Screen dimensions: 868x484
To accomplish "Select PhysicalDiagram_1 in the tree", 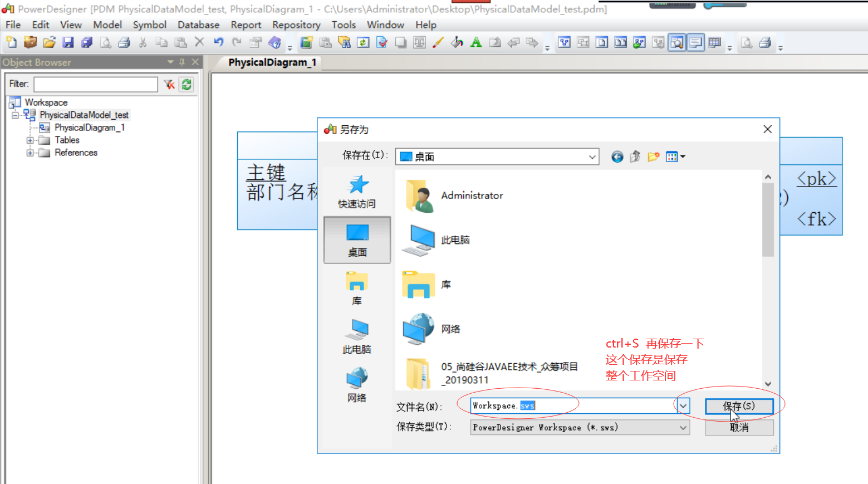I will (89, 128).
